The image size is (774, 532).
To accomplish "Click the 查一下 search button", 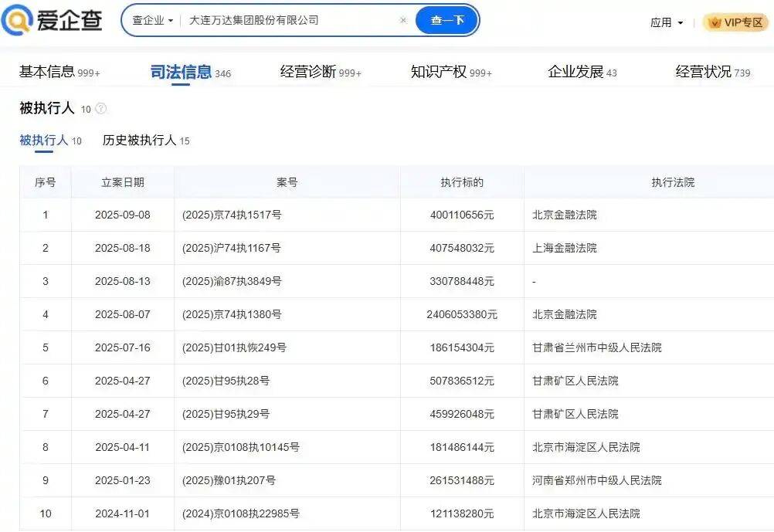I will [x=447, y=20].
